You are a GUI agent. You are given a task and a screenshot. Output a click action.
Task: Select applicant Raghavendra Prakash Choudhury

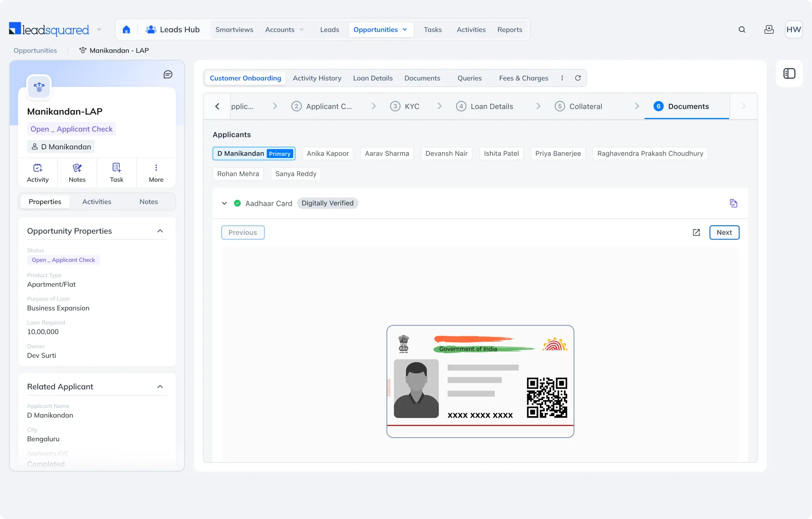[x=650, y=153]
